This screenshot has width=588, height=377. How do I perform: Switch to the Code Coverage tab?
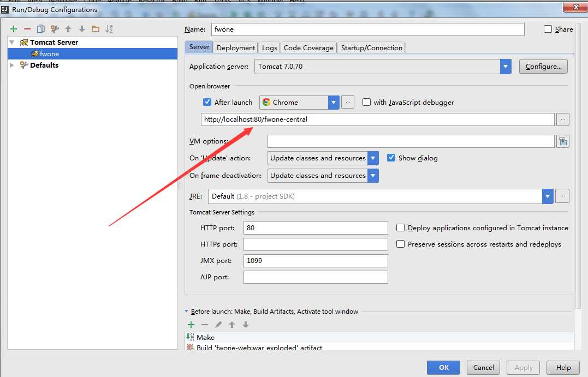click(x=308, y=47)
